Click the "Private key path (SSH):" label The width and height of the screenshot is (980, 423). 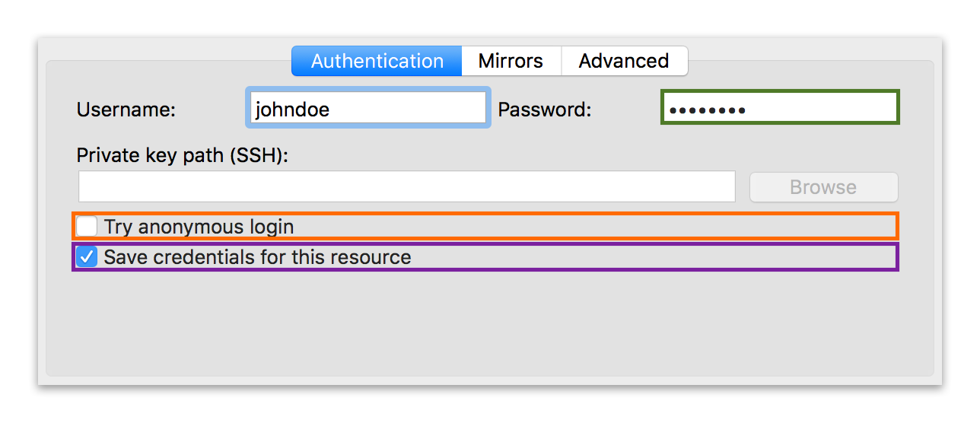pos(183,155)
